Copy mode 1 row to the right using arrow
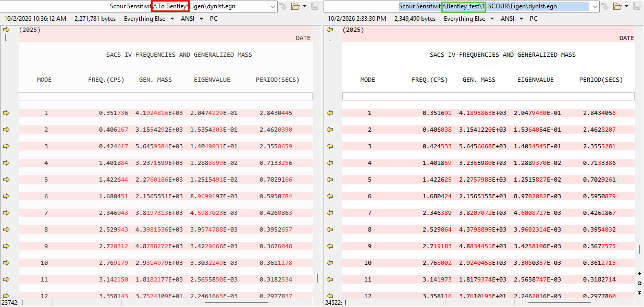Viewport: 644px width, 307px height. click(x=6, y=113)
